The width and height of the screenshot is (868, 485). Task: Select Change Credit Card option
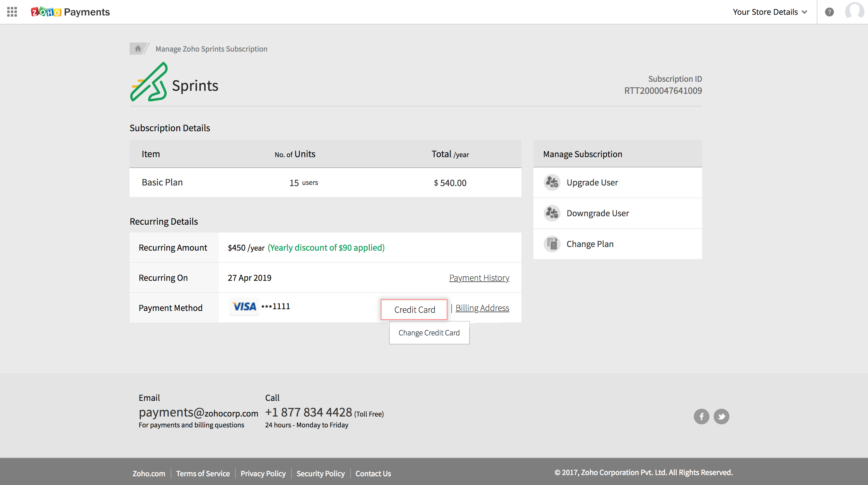point(429,333)
